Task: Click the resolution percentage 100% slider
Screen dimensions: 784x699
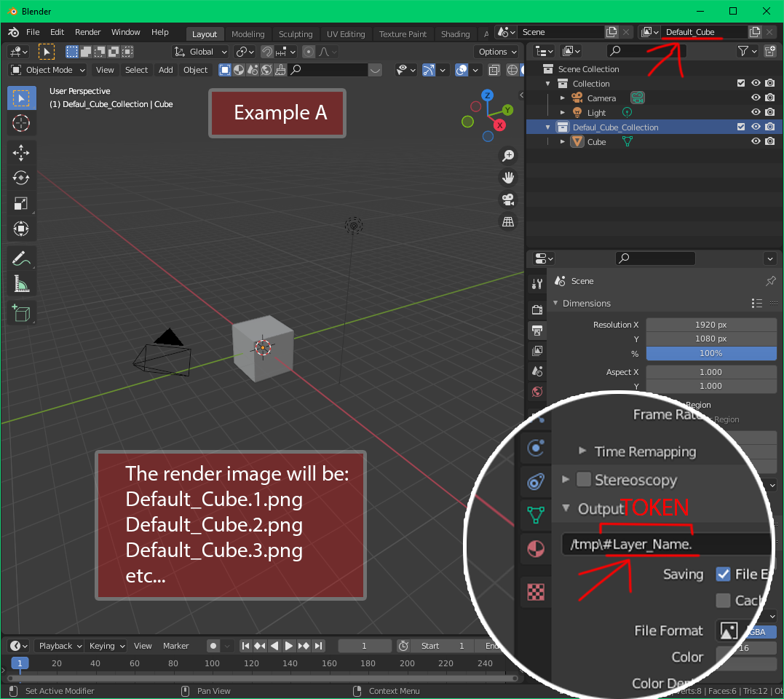Action: tap(710, 353)
